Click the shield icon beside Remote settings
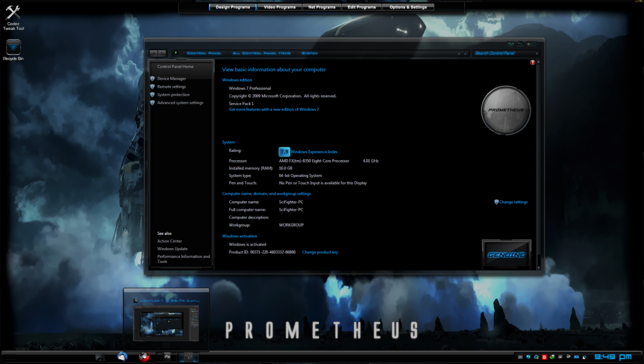The height and width of the screenshot is (364, 644). 152,86
